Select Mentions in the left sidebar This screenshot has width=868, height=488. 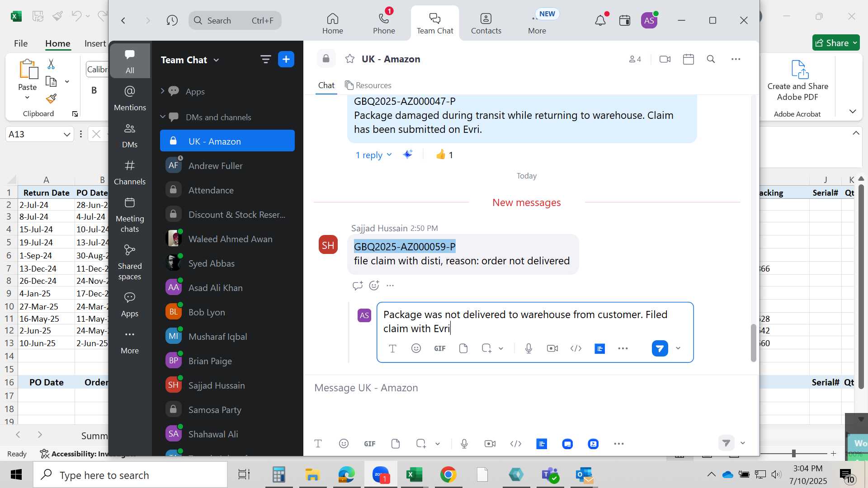(x=130, y=98)
